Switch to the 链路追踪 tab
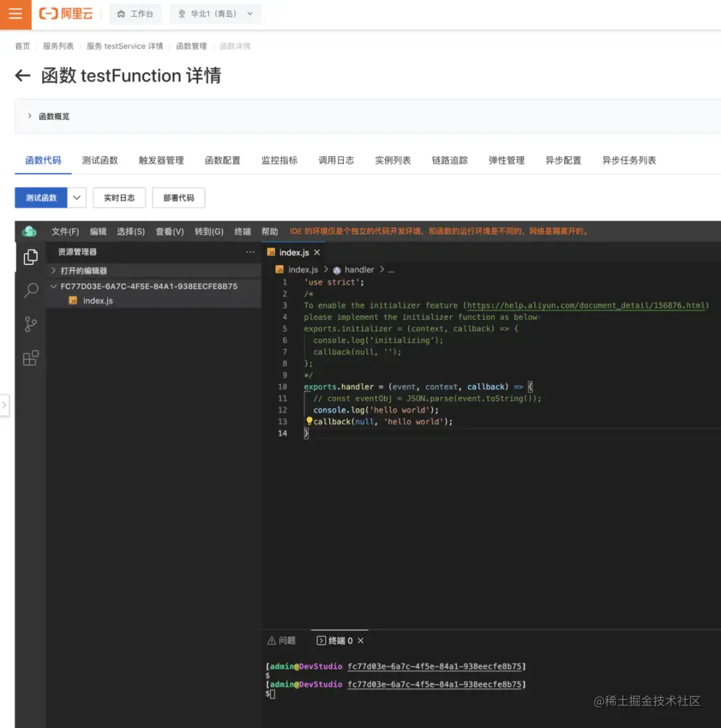Image resolution: width=721 pixels, height=728 pixels. (x=449, y=161)
